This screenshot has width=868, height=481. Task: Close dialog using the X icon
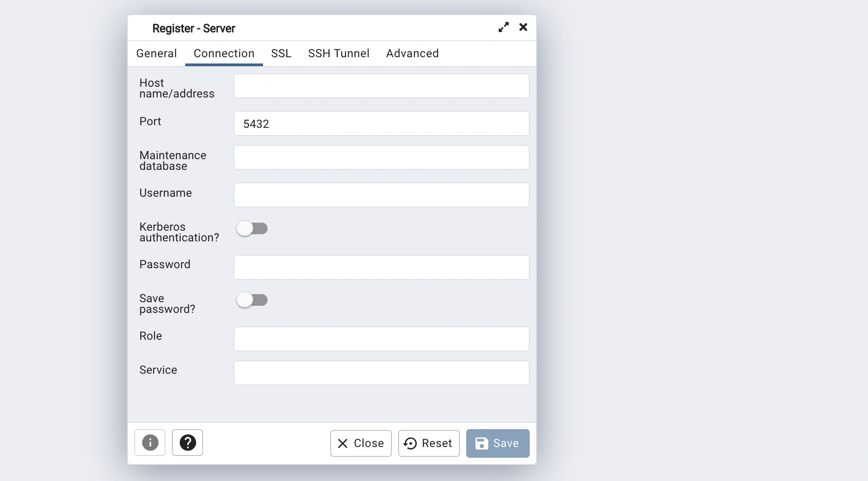(523, 27)
